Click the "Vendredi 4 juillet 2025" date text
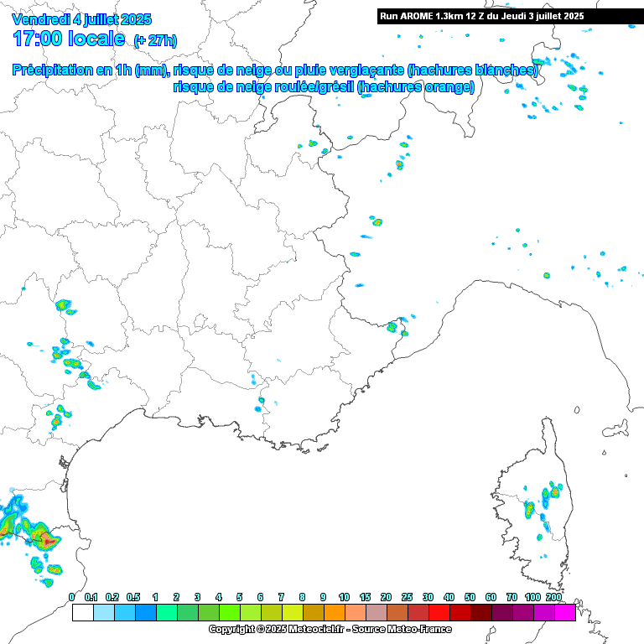This screenshot has height=644, width=644. click(81, 19)
